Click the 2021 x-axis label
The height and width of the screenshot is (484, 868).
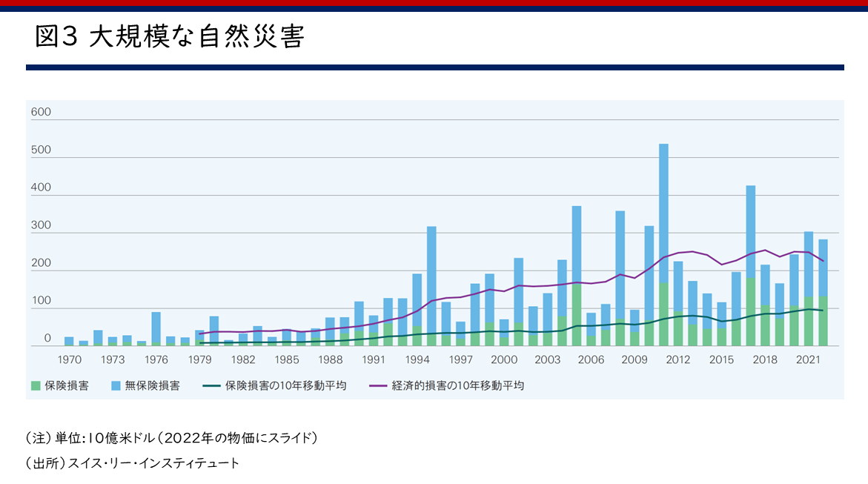(x=809, y=359)
